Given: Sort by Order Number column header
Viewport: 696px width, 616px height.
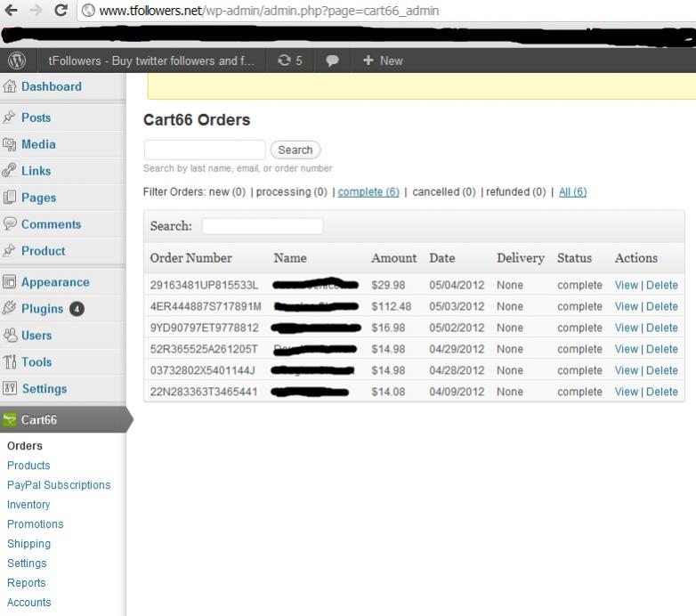Looking at the screenshot, I should pos(190,258).
